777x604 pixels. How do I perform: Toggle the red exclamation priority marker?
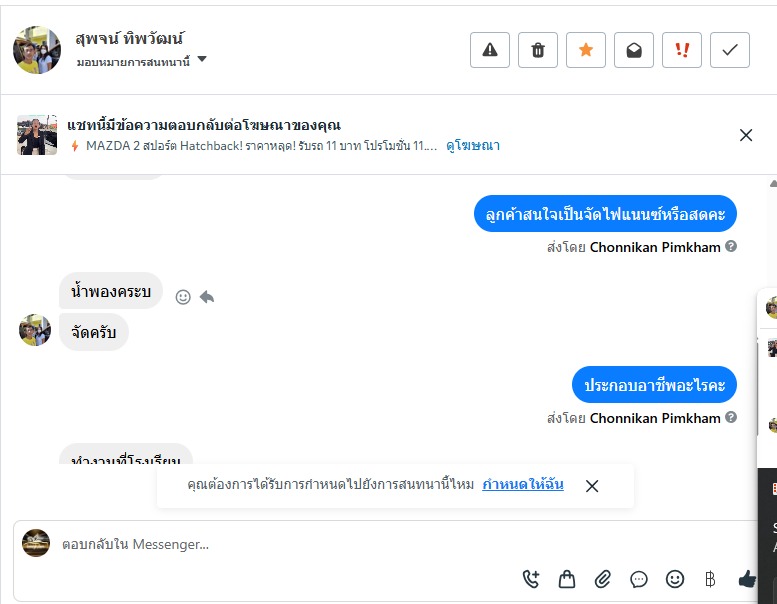[x=682, y=50]
